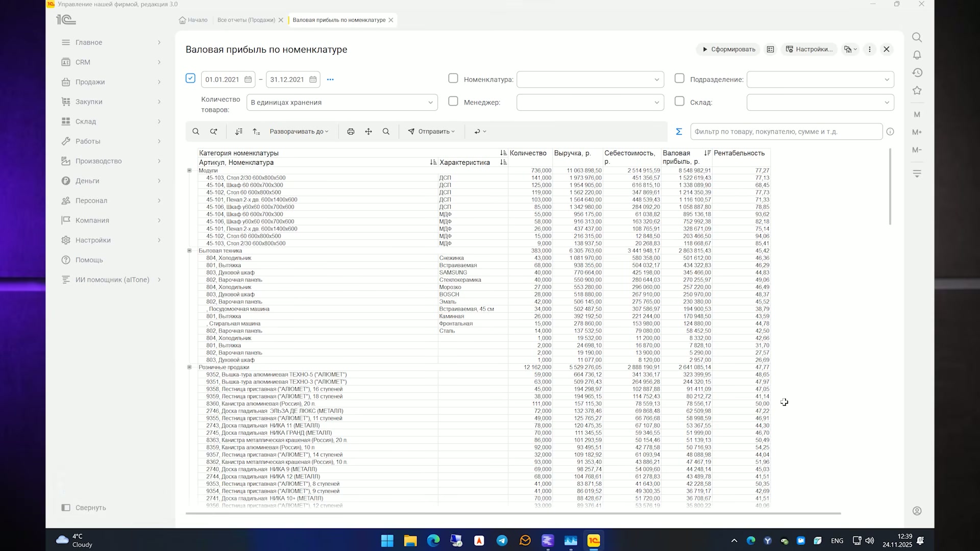The image size is (980, 551).
Task: Switch to the Все отчеты (Продажи) tab
Action: (x=246, y=20)
